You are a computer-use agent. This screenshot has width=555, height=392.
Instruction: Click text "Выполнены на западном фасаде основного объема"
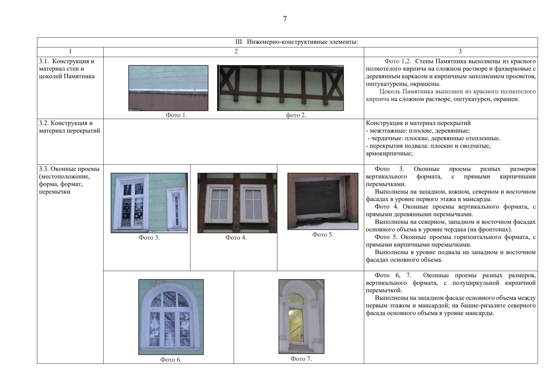[451, 305]
